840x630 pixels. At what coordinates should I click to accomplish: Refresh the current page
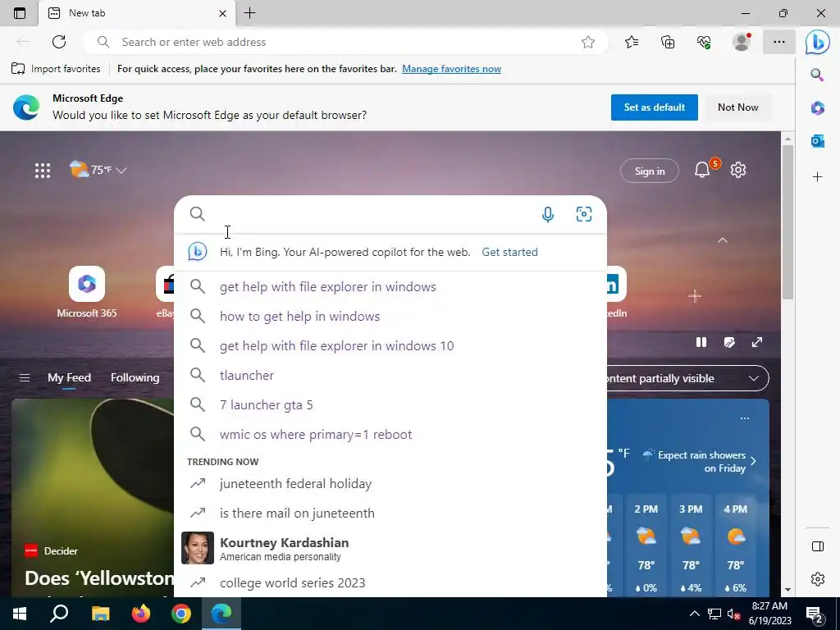click(59, 42)
